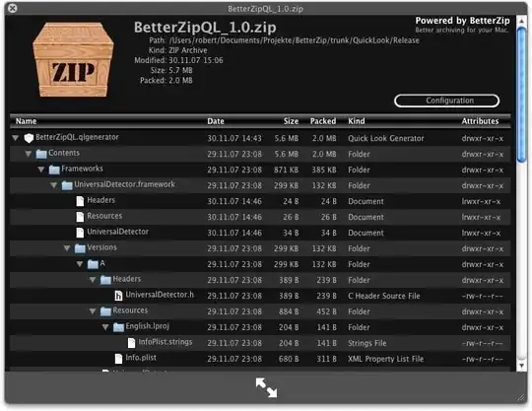Click the scrollbar down arrow
The image size is (532, 411).
pyautogui.click(x=521, y=366)
